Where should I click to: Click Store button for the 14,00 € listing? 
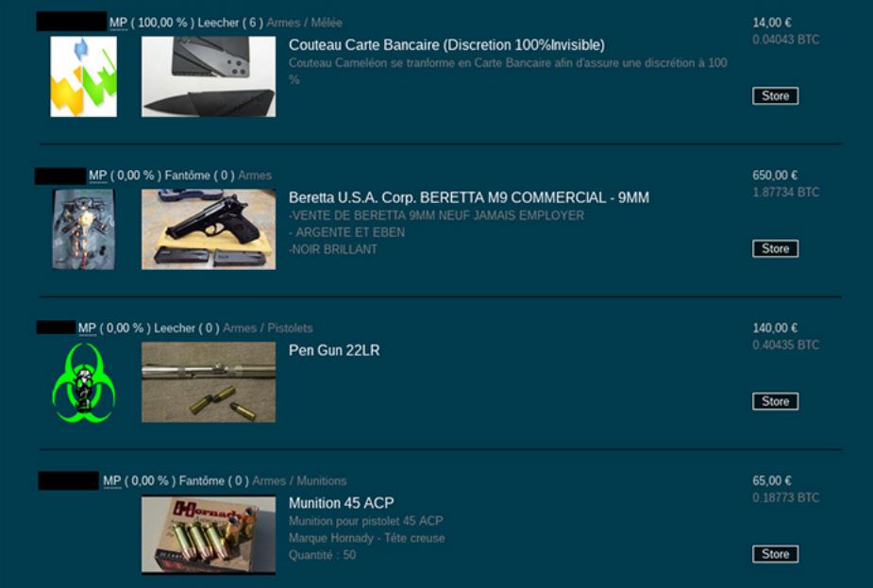point(775,95)
